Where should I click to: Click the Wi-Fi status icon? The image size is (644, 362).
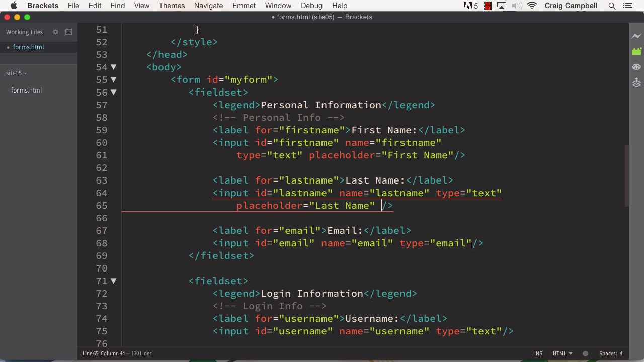click(532, 6)
